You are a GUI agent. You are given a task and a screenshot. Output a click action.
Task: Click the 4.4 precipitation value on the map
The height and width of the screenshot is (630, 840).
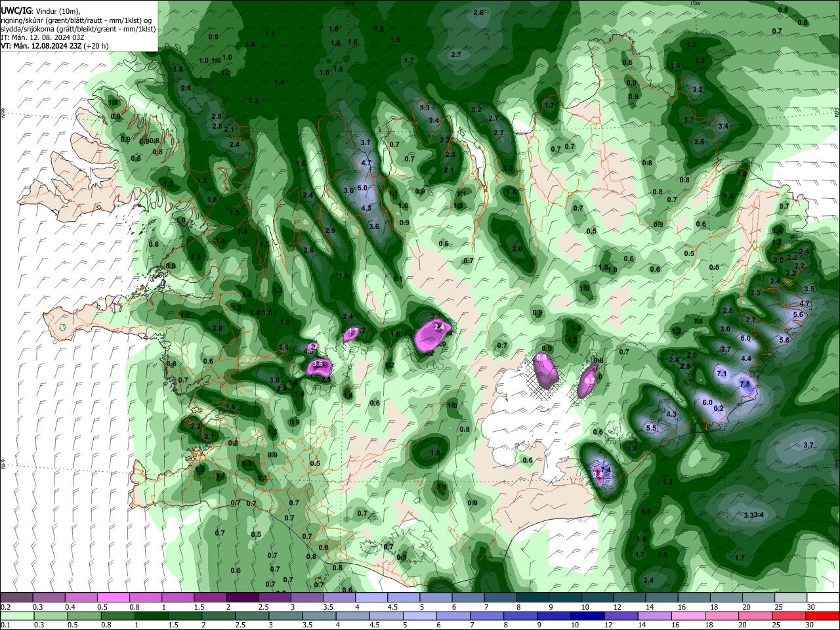tap(746, 359)
